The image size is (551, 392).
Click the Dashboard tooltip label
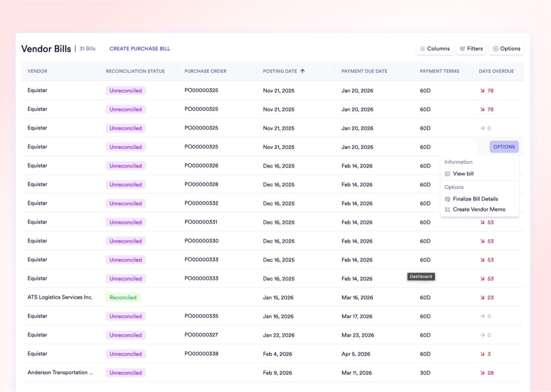[421, 276]
